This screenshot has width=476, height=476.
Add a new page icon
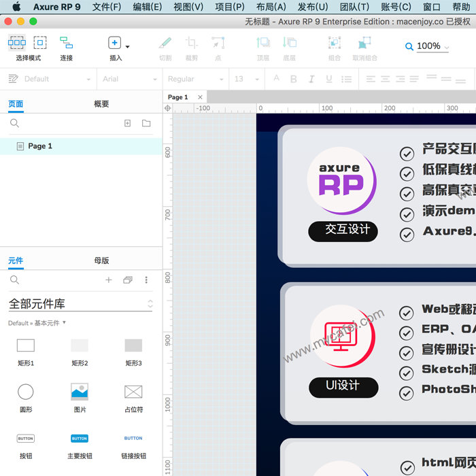128,123
